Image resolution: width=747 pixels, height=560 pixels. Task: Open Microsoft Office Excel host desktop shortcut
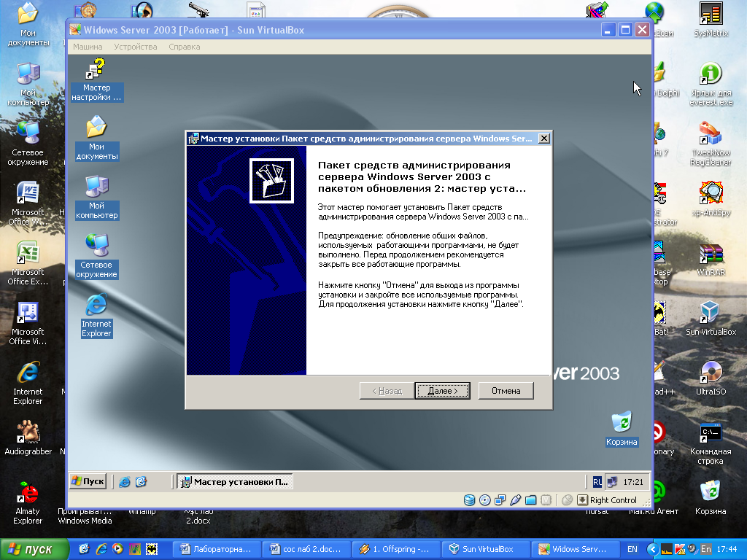(x=28, y=263)
